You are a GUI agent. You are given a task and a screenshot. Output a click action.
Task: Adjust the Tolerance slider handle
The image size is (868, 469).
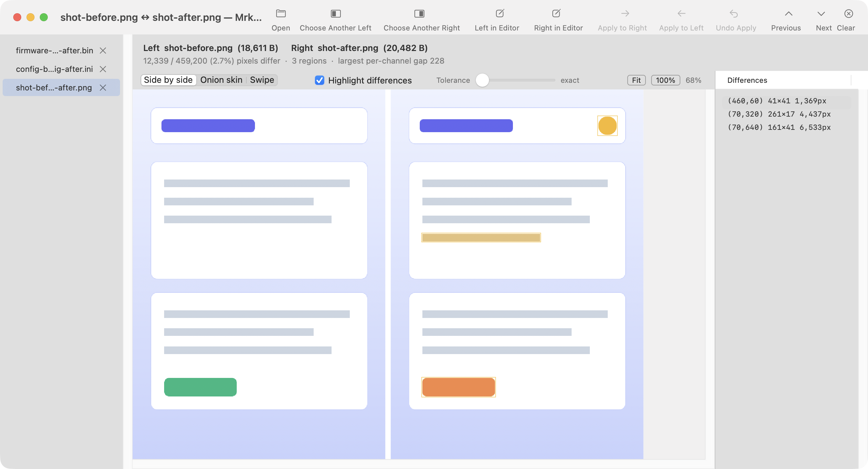point(482,80)
